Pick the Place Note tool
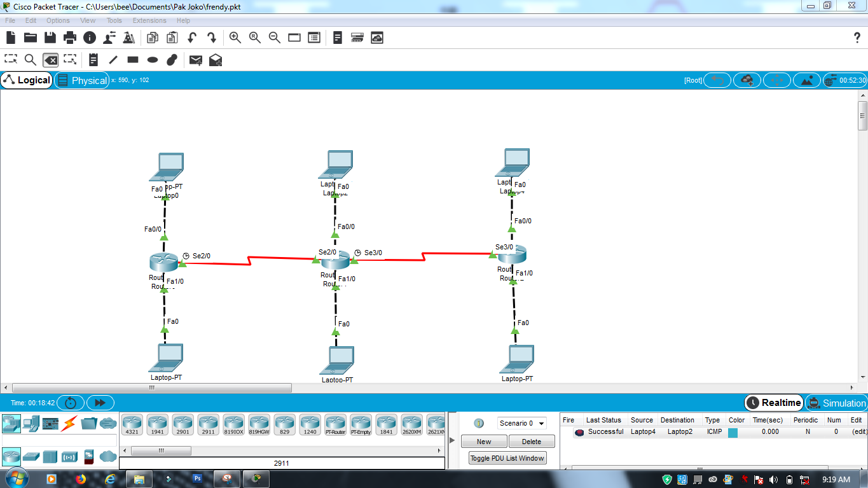This screenshot has width=868, height=488. coord(93,59)
